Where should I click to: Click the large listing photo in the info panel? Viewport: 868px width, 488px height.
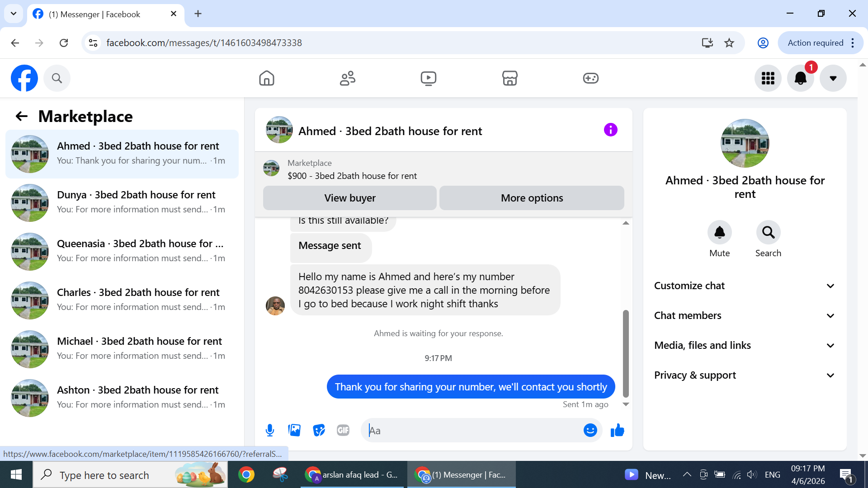tap(745, 143)
